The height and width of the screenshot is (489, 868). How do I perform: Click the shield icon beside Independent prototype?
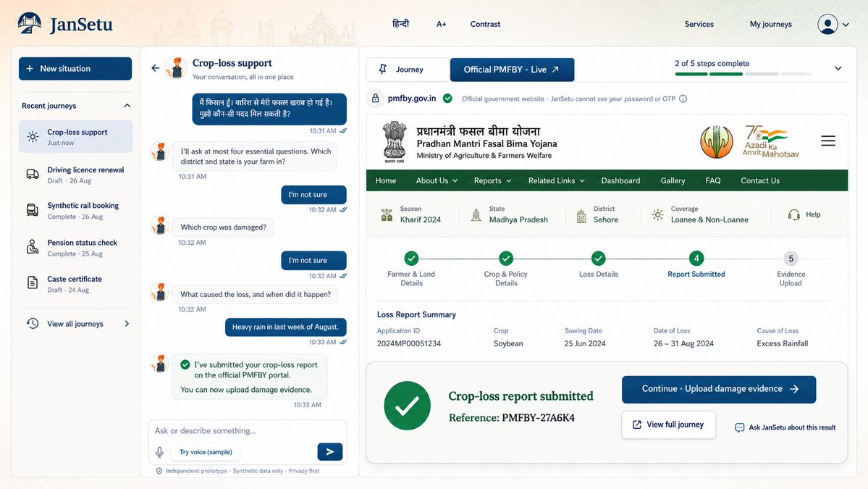[159, 471]
